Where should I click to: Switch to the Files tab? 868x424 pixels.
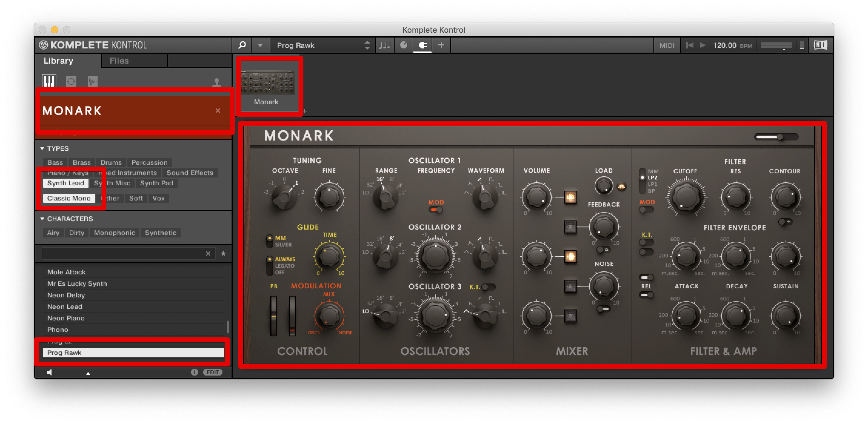click(x=119, y=61)
